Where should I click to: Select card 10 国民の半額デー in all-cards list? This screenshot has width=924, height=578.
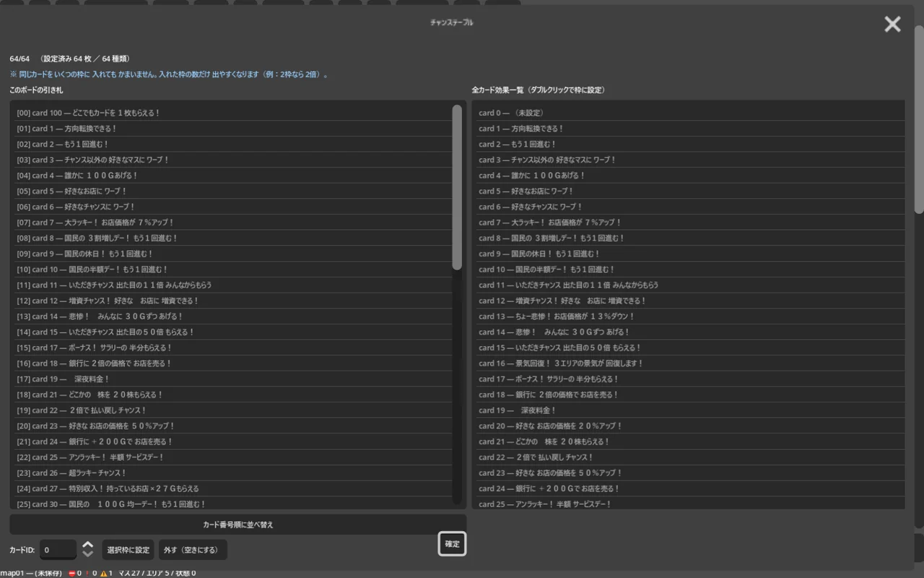point(690,269)
